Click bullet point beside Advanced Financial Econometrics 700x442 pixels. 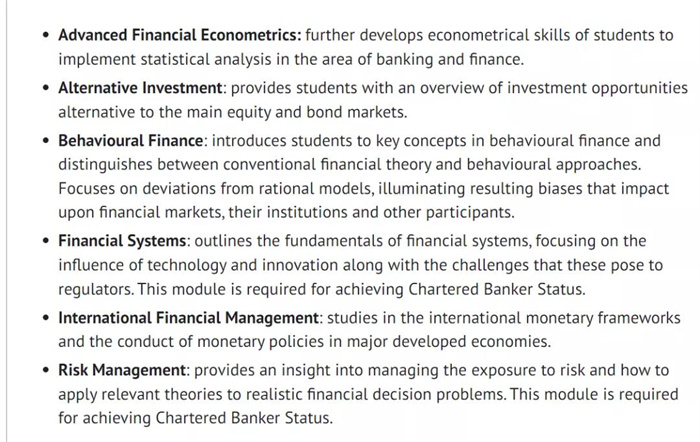46,35
